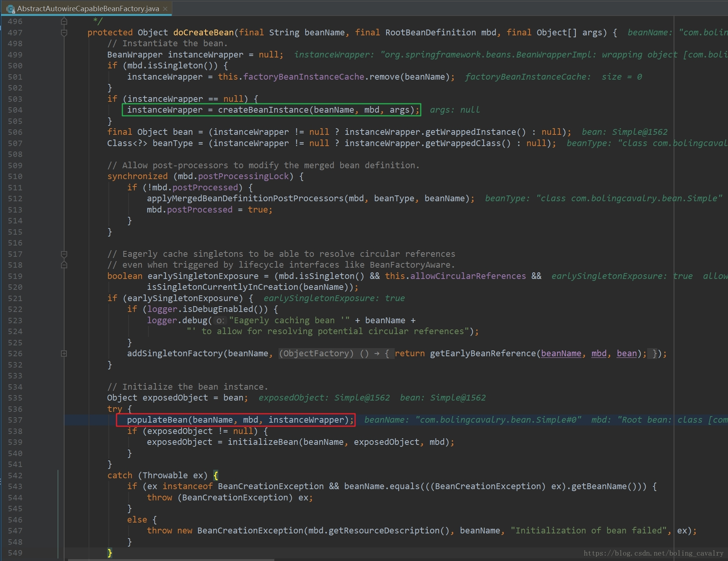Click the highlighted opening brace after catch
The image size is (728, 561).
click(216, 476)
